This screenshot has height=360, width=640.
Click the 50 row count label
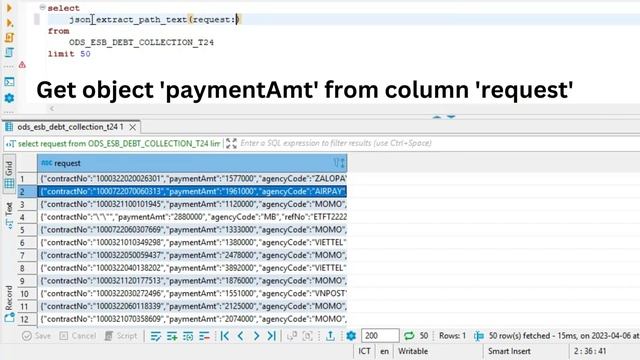424,336
